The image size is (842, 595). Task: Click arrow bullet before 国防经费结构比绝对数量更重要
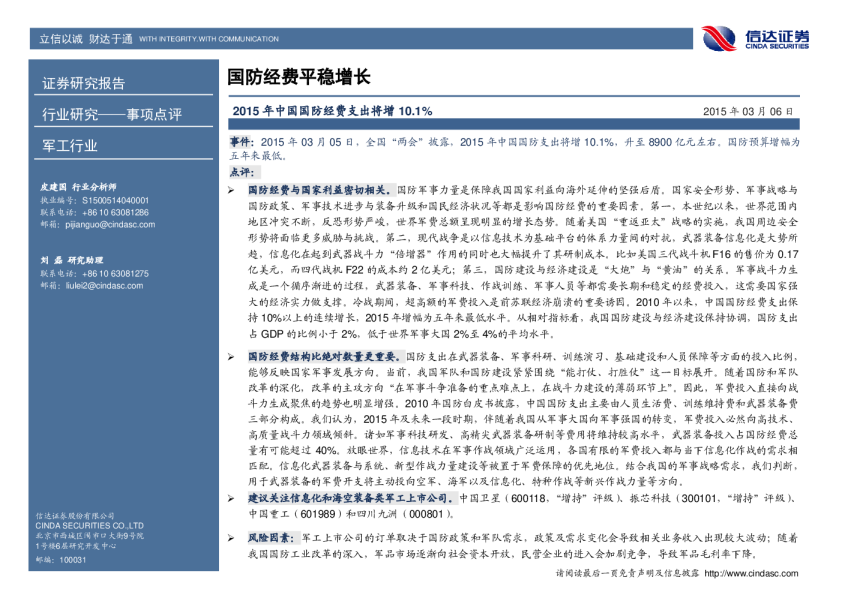(231, 357)
